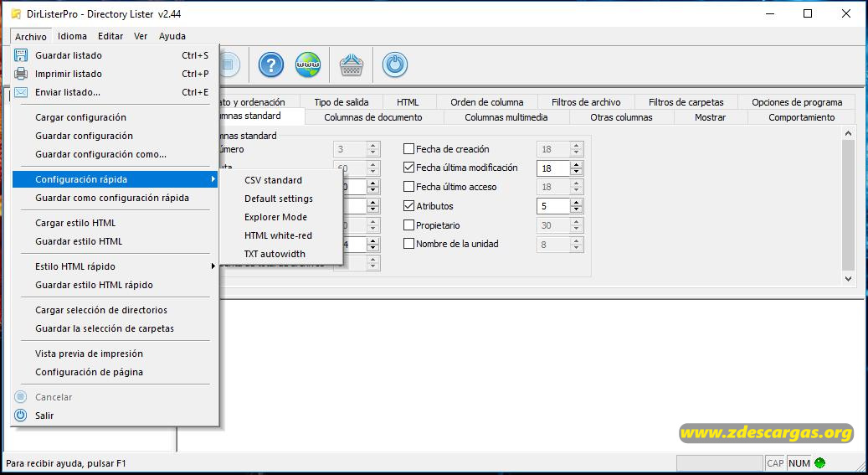Screen dimensions: 868x475
Task: Increase Fecha última modificación width value
Action: (x=577, y=164)
